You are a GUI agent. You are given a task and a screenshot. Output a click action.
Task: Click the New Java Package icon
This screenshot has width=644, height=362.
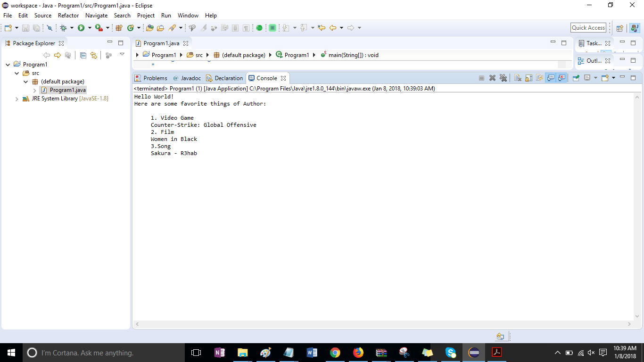(119, 28)
